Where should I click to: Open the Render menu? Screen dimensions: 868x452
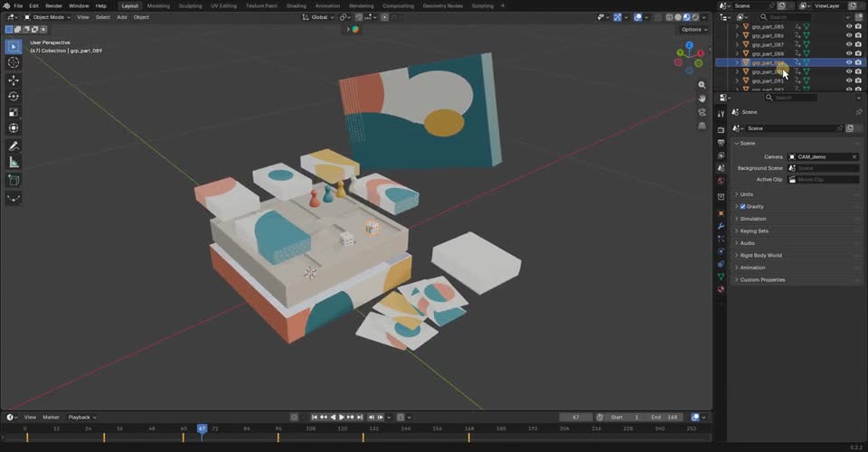(x=53, y=5)
